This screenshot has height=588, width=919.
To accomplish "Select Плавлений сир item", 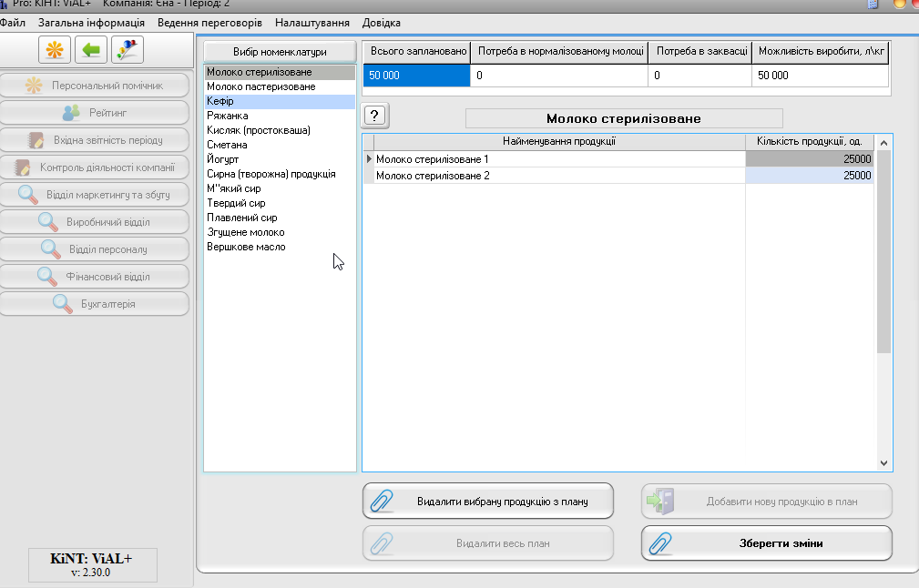I will pyautogui.click(x=281, y=218).
